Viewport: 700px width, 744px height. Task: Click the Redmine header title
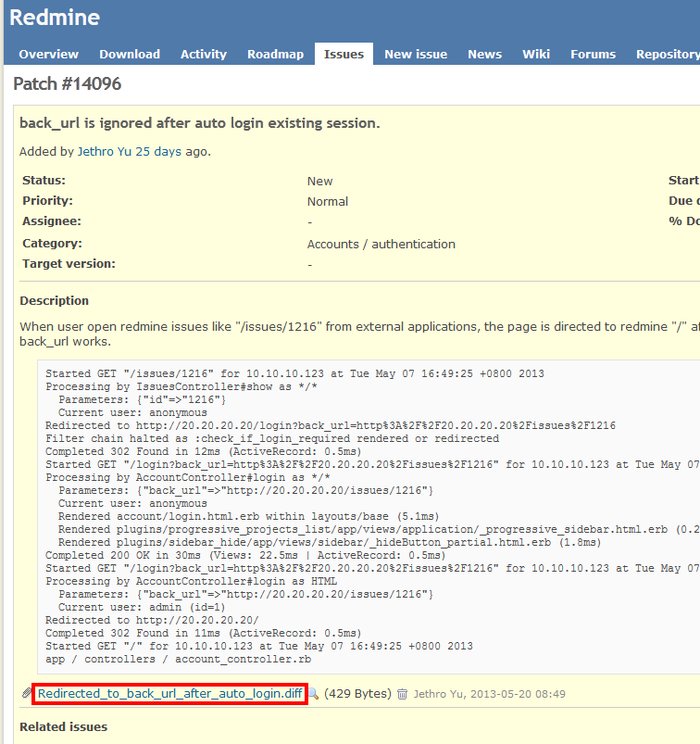(x=55, y=18)
